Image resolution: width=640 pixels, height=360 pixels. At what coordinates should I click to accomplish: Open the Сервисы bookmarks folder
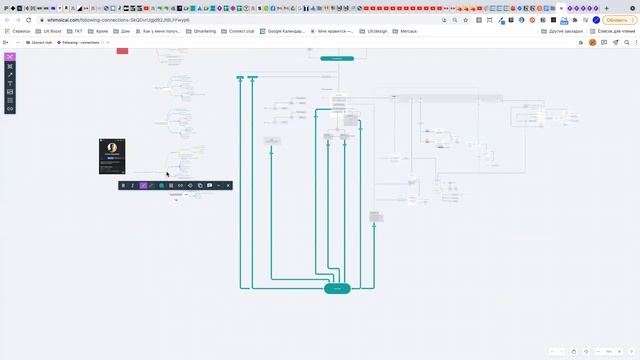pyautogui.click(x=17, y=31)
